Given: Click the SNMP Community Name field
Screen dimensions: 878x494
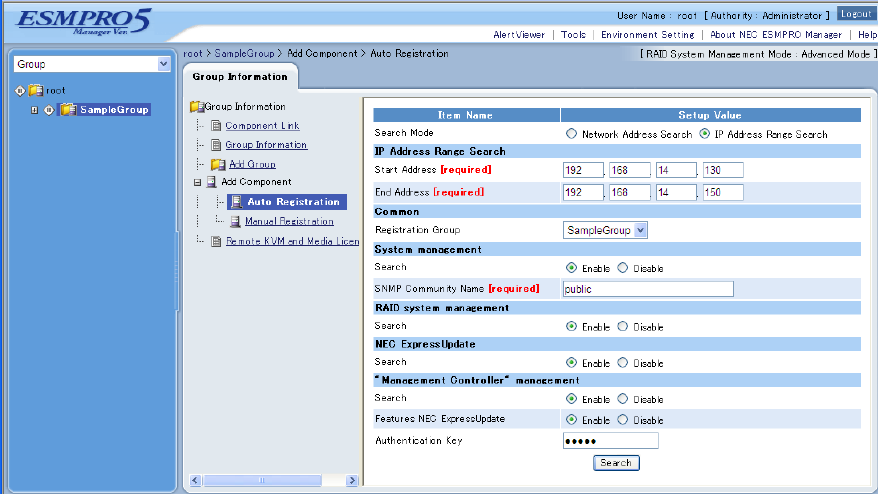Looking at the screenshot, I should point(648,289).
